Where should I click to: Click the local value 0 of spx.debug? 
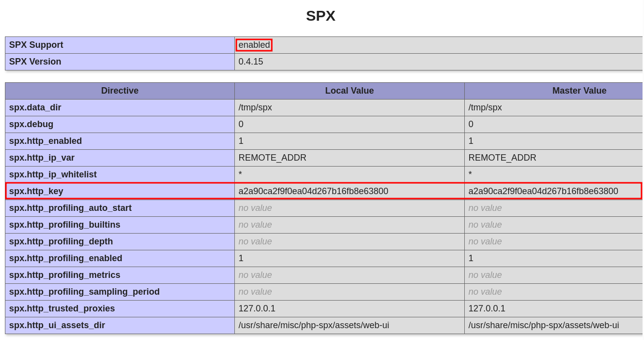(241, 124)
